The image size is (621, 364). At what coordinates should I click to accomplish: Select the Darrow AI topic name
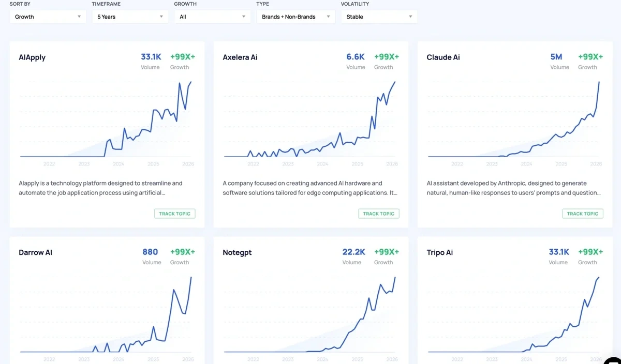click(35, 252)
